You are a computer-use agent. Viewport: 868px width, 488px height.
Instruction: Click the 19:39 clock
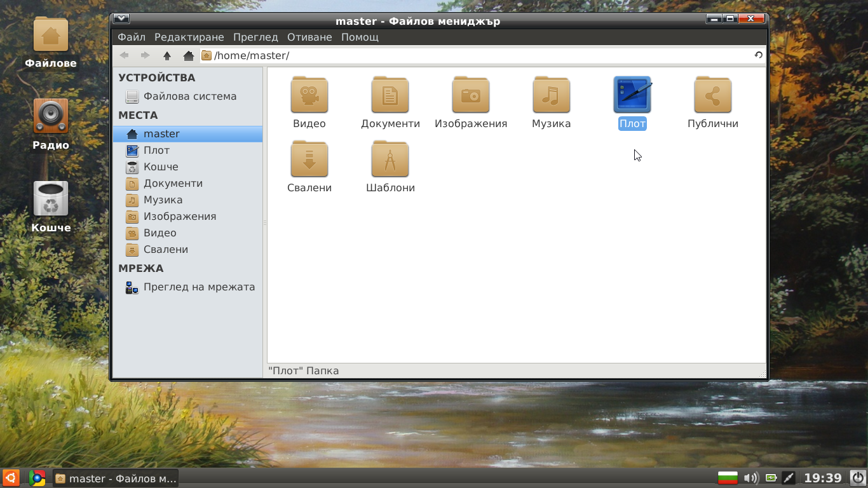coord(823,478)
